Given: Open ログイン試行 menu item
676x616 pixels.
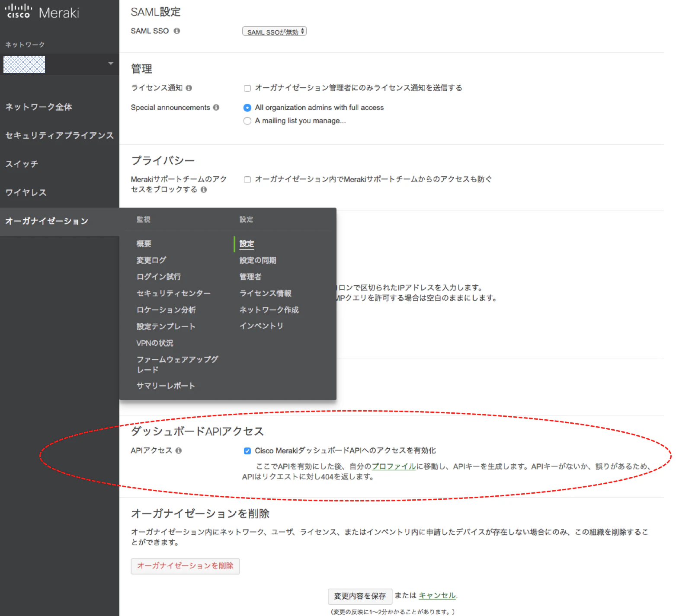Looking at the screenshot, I should [159, 277].
